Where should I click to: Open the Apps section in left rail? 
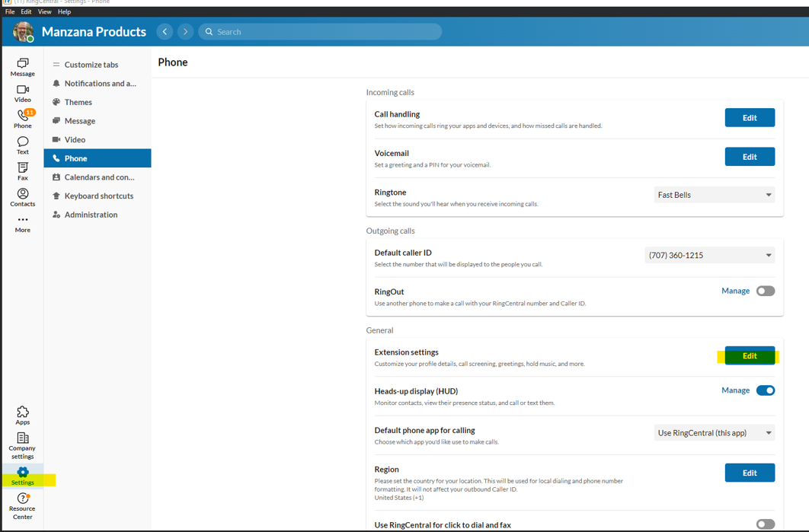pyautogui.click(x=23, y=416)
